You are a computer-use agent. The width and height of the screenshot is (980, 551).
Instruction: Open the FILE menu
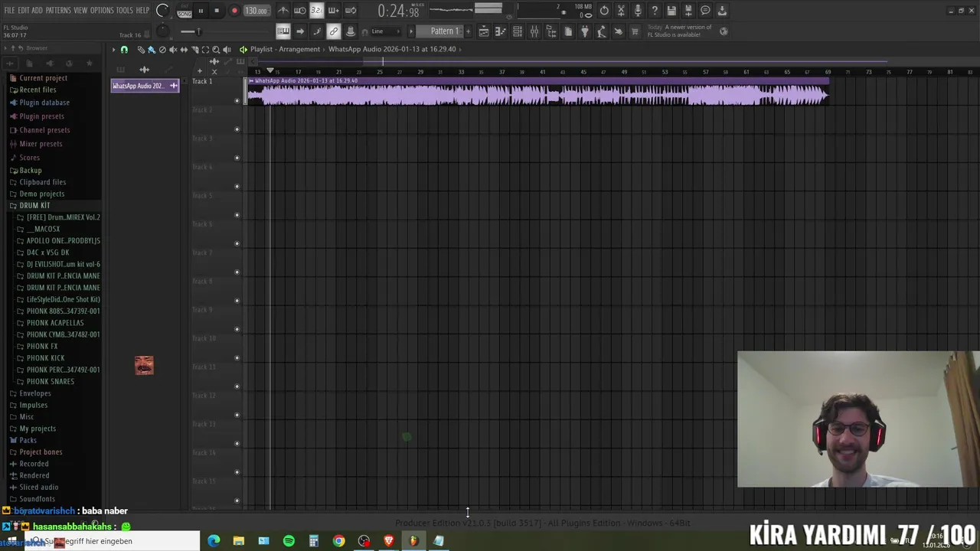[9, 11]
